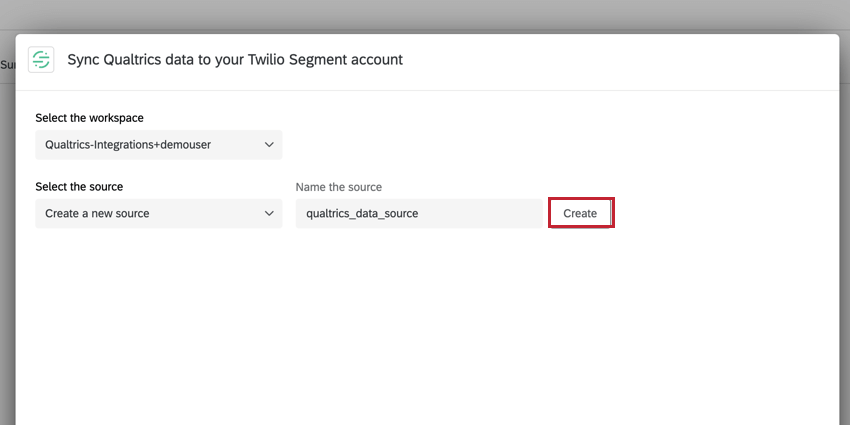850x425 pixels.
Task: Click the Name the source label
Action: point(339,187)
